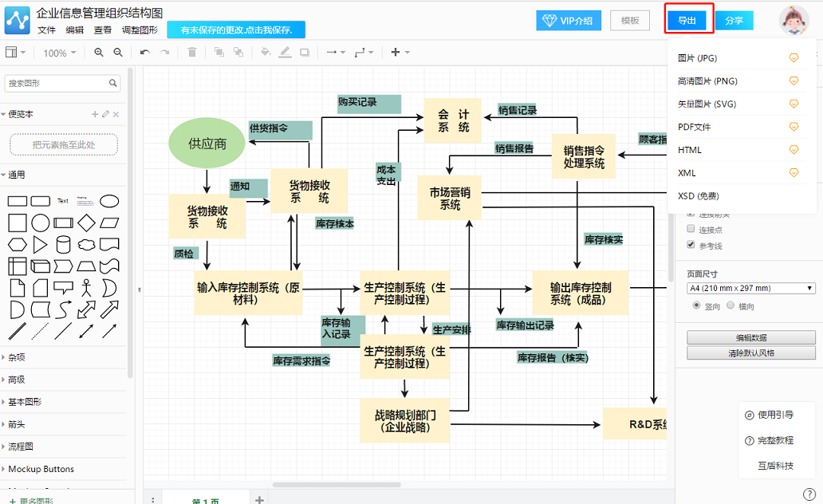Click the 模板 button
The height and width of the screenshot is (504, 823).
630,21
